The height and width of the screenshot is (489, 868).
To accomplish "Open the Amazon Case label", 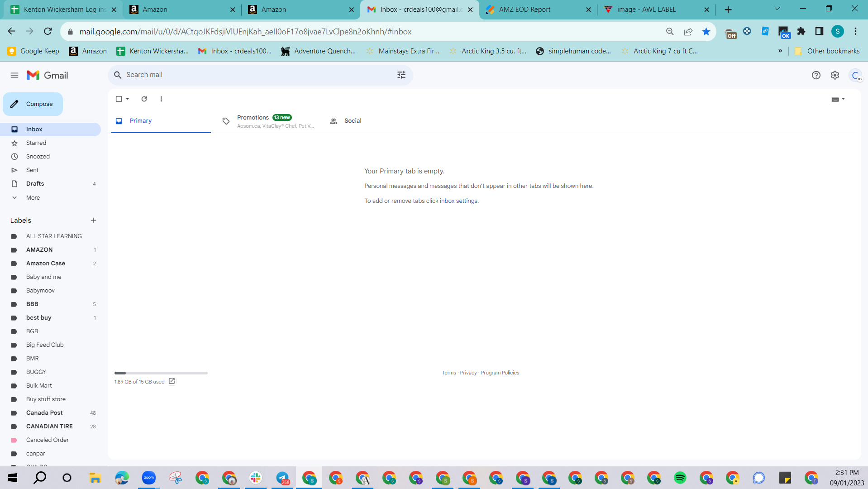I will (50, 264).
